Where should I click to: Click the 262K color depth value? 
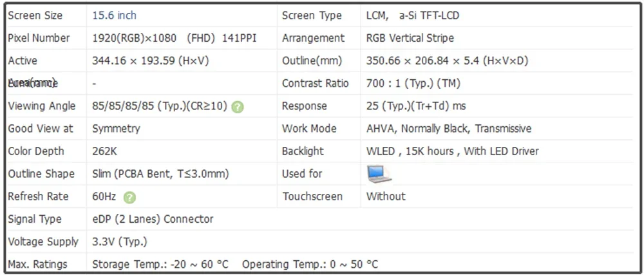pyautogui.click(x=105, y=151)
